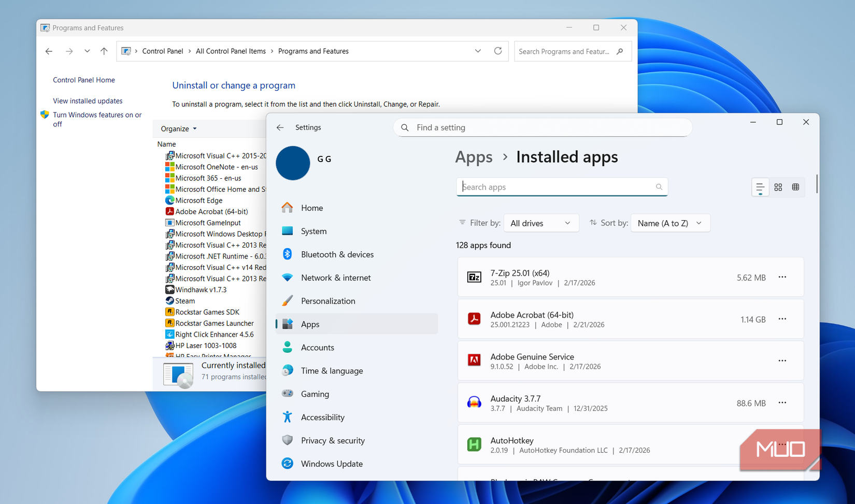The height and width of the screenshot is (504, 855).
Task: Open Privacy & security shield icon
Action: pyautogui.click(x=287, y=440)
